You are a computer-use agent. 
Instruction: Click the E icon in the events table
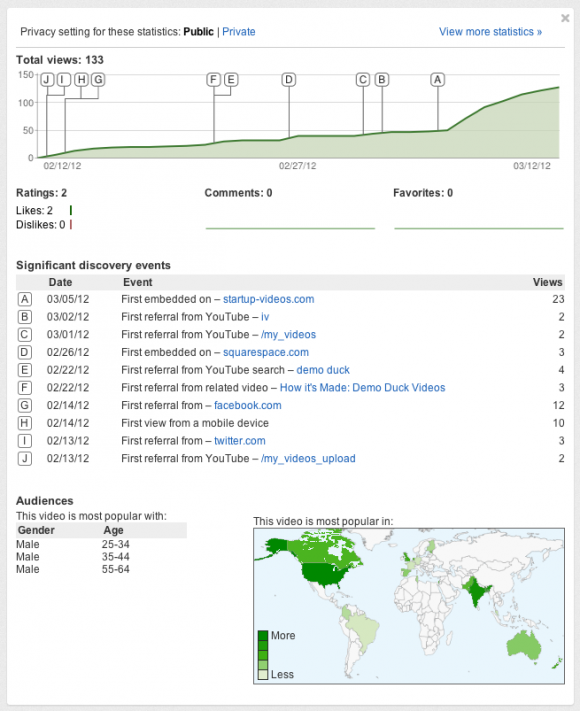pyautogui.click(x=24, y=370)
